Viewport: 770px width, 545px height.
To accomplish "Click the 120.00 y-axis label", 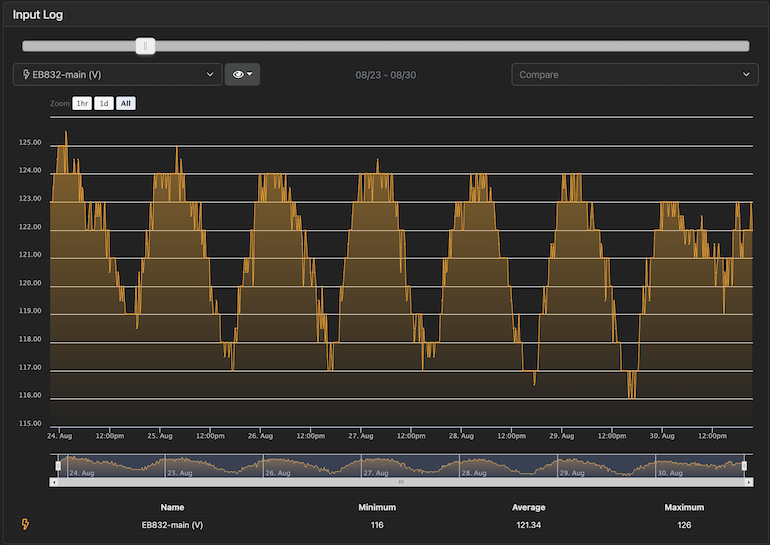I will pyautogui.click(x=30, y=283).
